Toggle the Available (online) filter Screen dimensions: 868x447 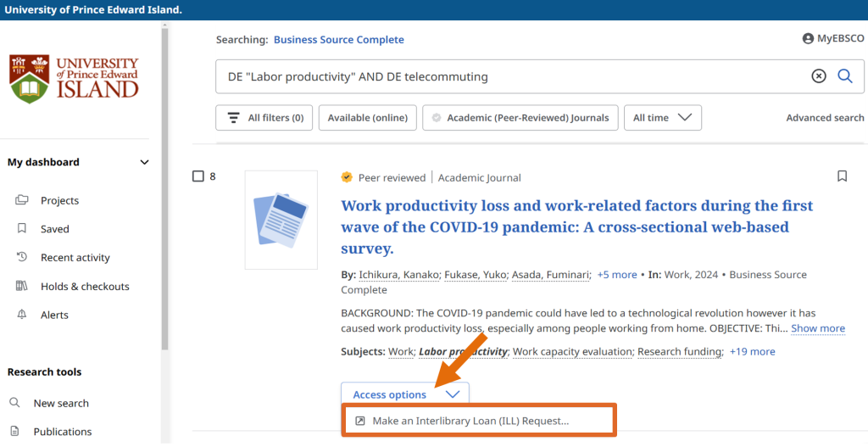368,117
